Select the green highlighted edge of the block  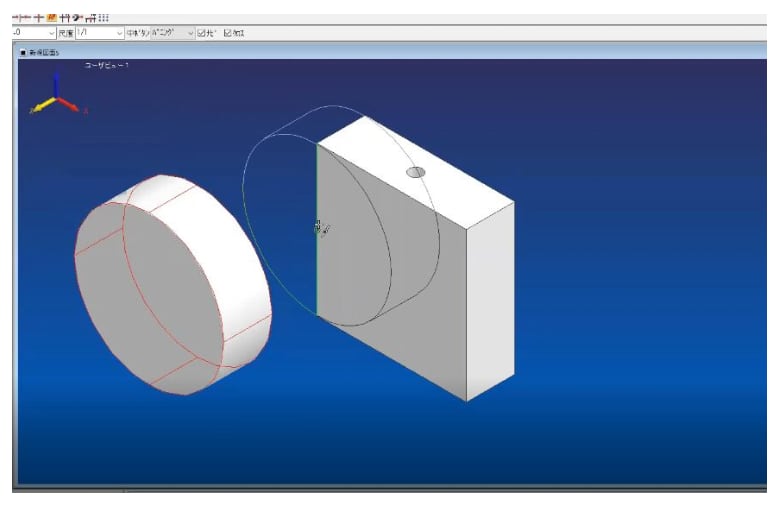pyautogui.click(x=317, y=229)
